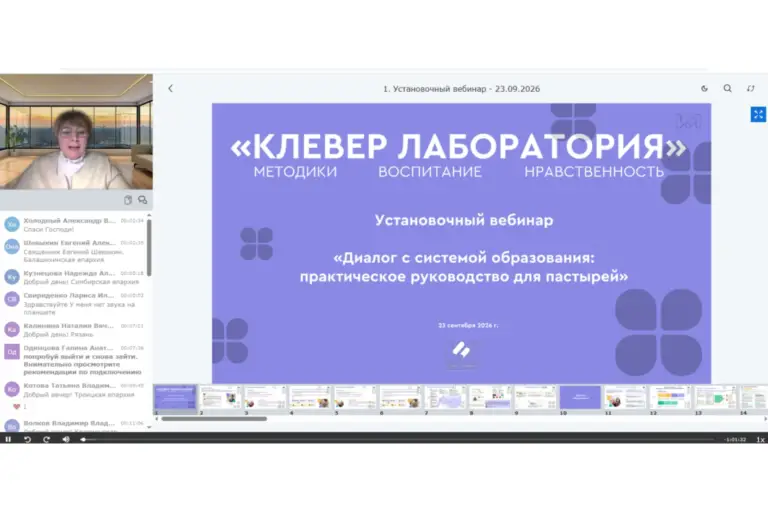Select slide thumbnail 7
Image resolution: width=768 pixels, height=512 pixels.
[x=446, y=397]
